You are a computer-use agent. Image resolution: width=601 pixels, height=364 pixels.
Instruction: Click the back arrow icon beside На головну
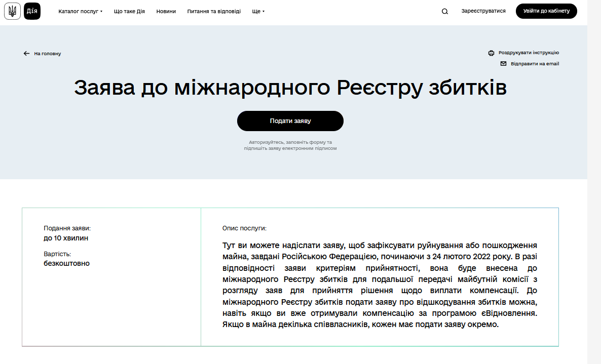pyautogui.click(x=26, y=54)
